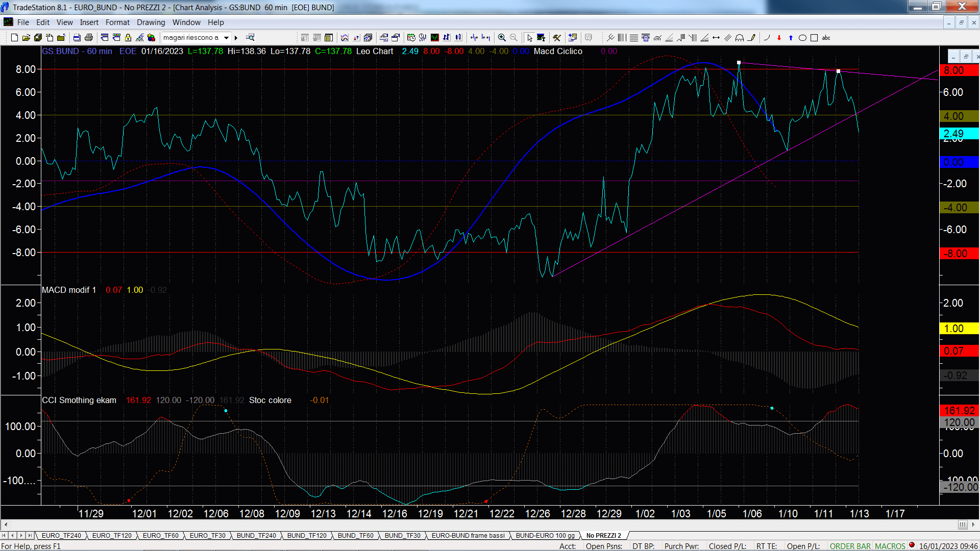Switch to the BUND_TF120 workspace tab
Viewport: 980px width, 551px height.
[x=307, y=535]
